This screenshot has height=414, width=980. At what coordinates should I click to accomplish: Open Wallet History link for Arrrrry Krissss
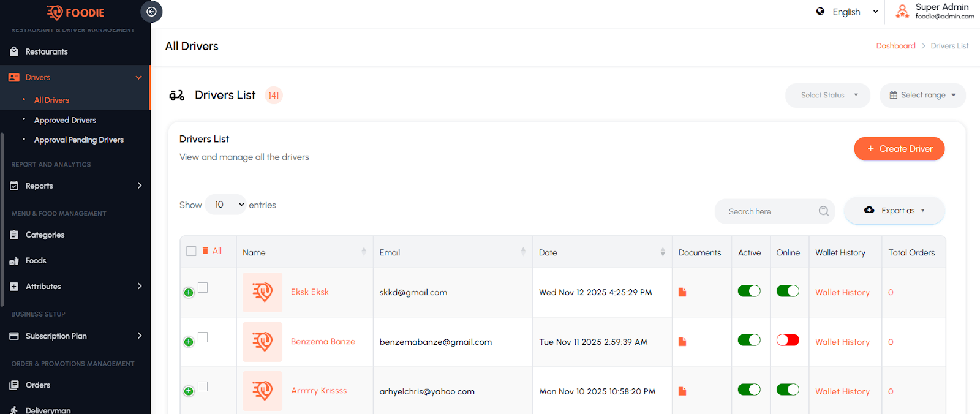coord(842,391)
